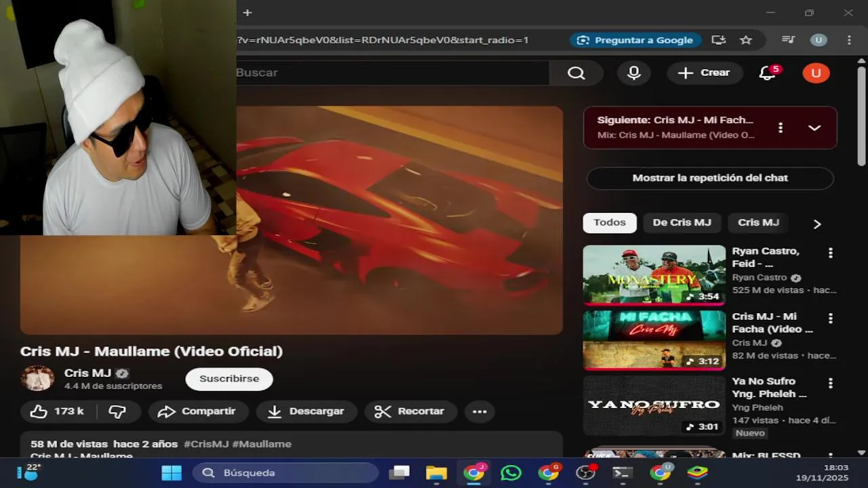Click Mostrar la repetición del chat
The width and height of the screenshot is (868, 488).
tap(710, 178)
